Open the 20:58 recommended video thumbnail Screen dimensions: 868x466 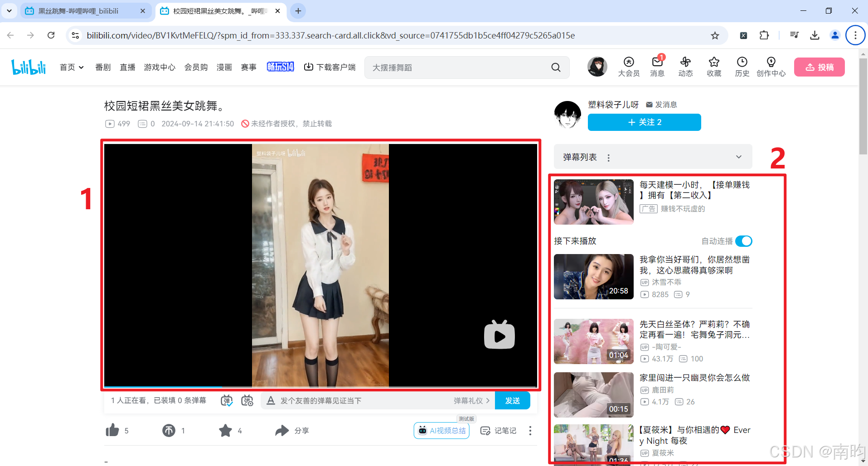point(593,277)
